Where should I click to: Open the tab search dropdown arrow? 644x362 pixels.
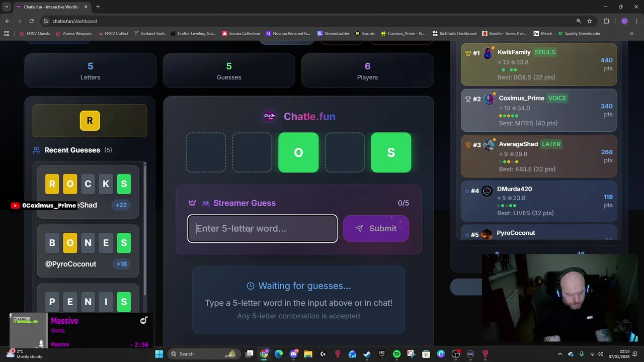click(x=7, y=7)
